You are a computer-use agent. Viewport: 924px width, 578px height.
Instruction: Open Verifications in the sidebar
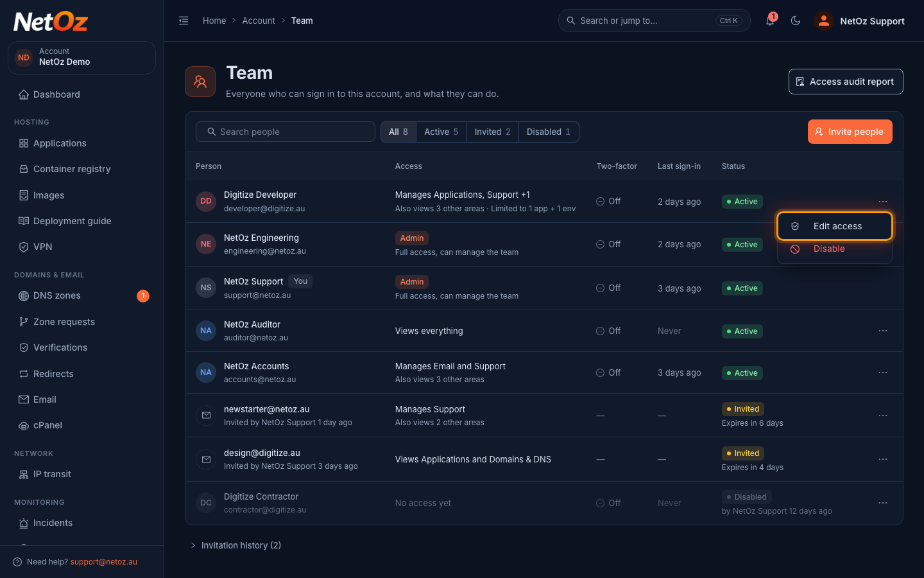click(81, 347)
